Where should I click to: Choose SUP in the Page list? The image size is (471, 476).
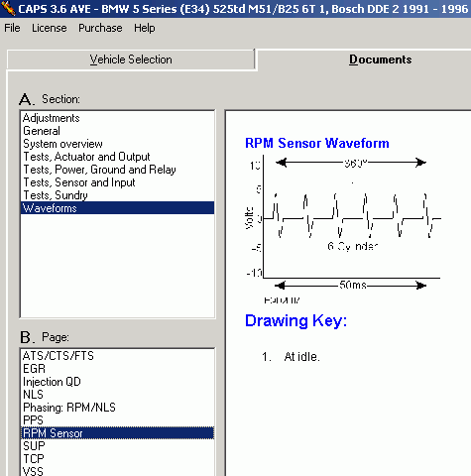click(x=117, y=446)
